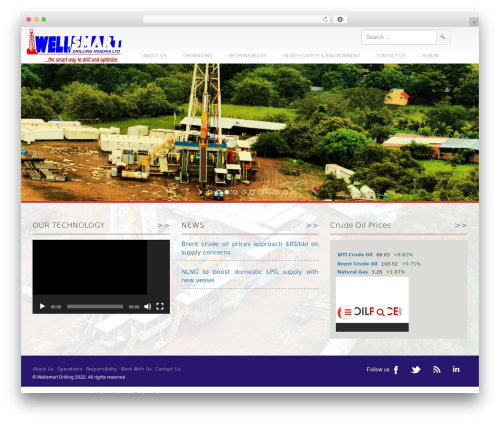
Task: Click the Brent price change '+0.71%'
Action: pos(411,264)
